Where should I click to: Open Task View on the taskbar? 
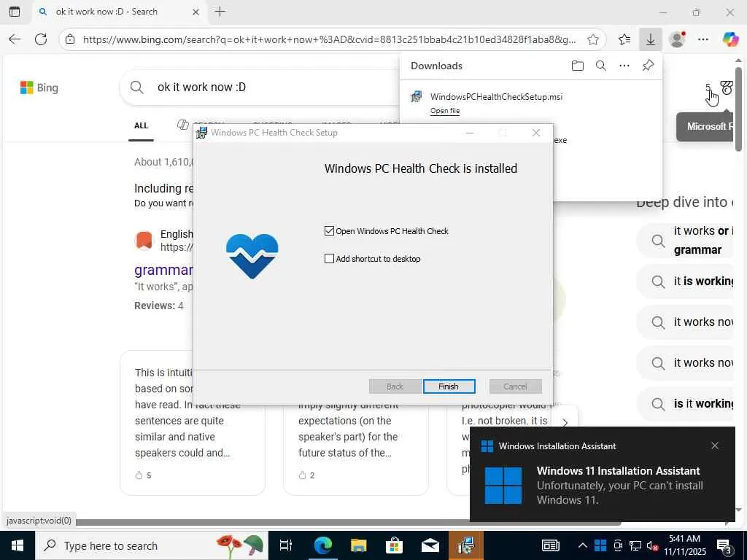tap(286, 545)
